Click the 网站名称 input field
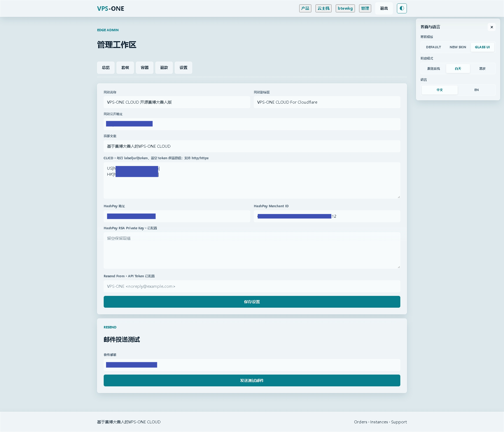This screenshot has height=432, width=504. point(177,102)
